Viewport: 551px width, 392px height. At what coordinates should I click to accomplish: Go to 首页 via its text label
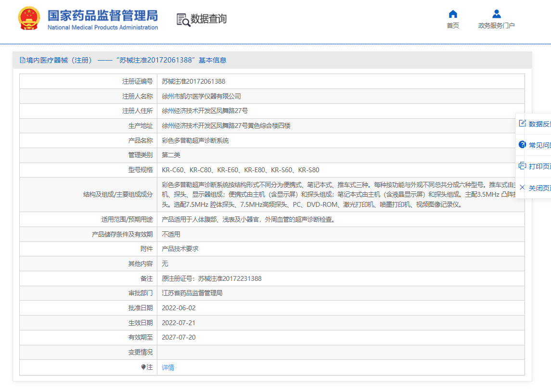(453, 26)
